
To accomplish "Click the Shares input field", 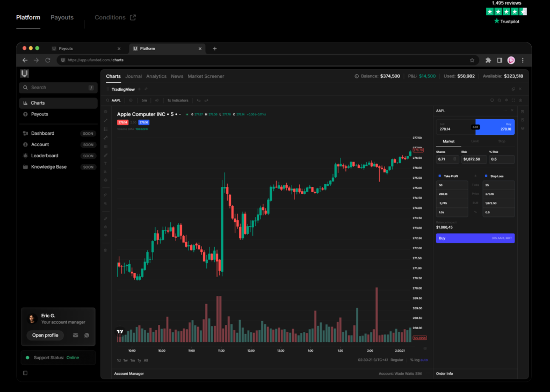I will (x=447, y=159).
